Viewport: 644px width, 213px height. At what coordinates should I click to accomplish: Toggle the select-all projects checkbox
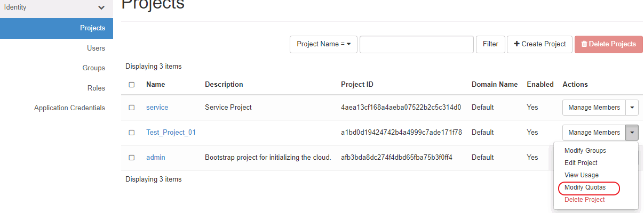[132, 85]
